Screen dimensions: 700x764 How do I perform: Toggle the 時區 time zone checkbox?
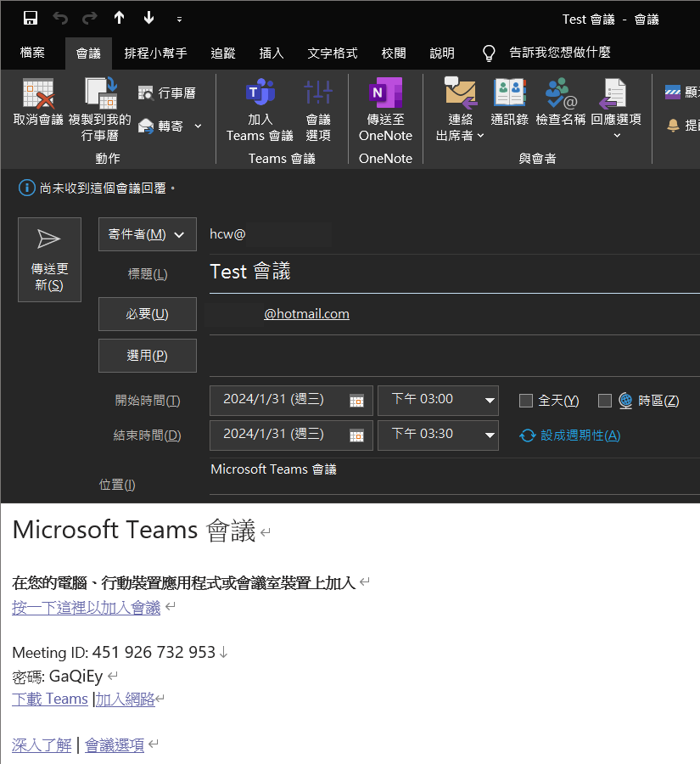pyautogui.click(x=604, y=401)
